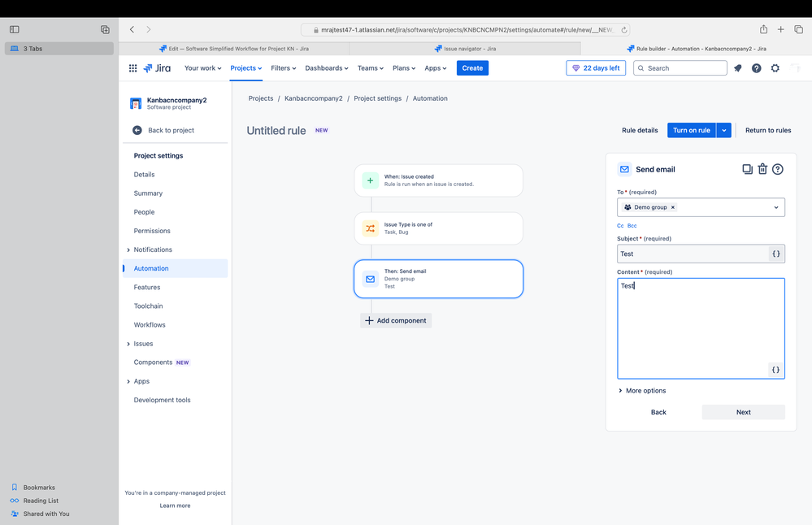Click the Return to rules link

click(768, 130)
